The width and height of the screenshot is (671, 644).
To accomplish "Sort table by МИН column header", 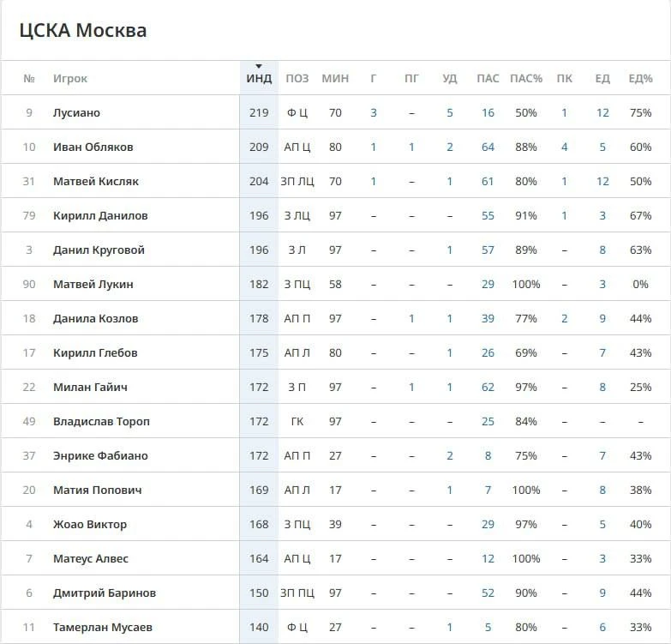I will 335,78.
